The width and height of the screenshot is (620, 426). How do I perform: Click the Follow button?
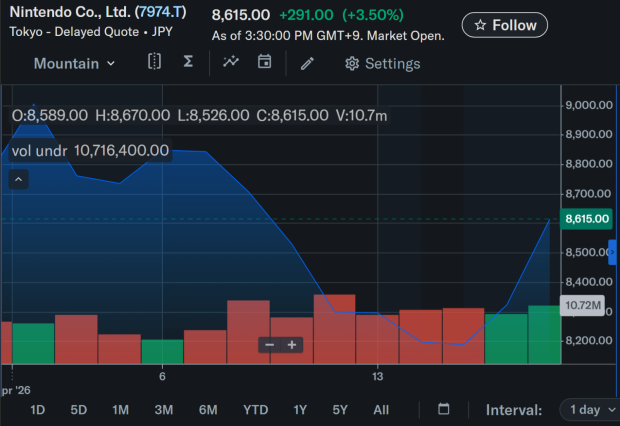pos(505,25)
